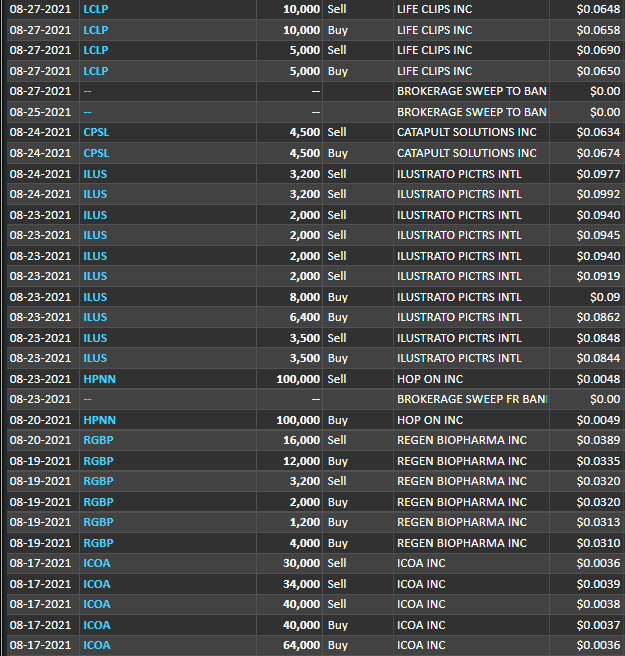Click the 100,000 quantity in the HPNN Sell row
This screenshot has height=656, width=625.
(x=298, y=379)
